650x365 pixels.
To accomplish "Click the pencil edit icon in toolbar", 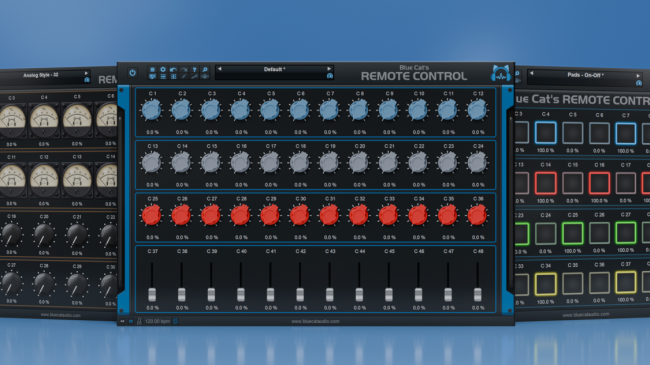I will [x=184, y=76].
